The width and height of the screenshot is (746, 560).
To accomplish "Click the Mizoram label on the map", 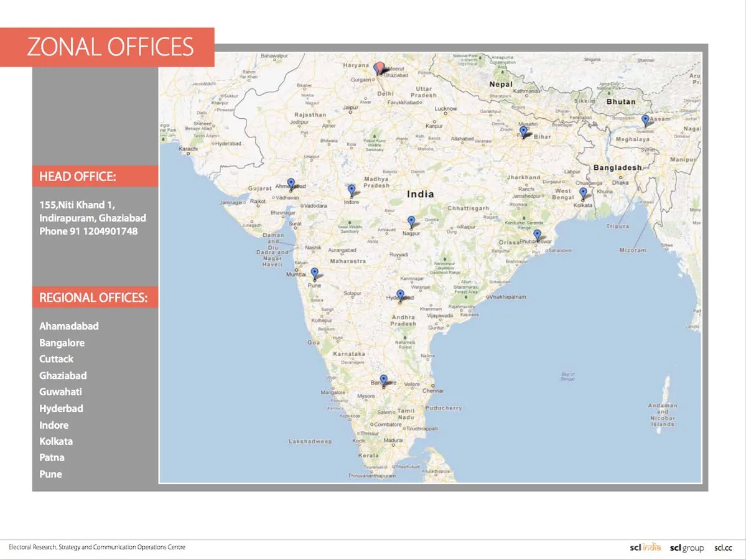I will click(633, 250).
